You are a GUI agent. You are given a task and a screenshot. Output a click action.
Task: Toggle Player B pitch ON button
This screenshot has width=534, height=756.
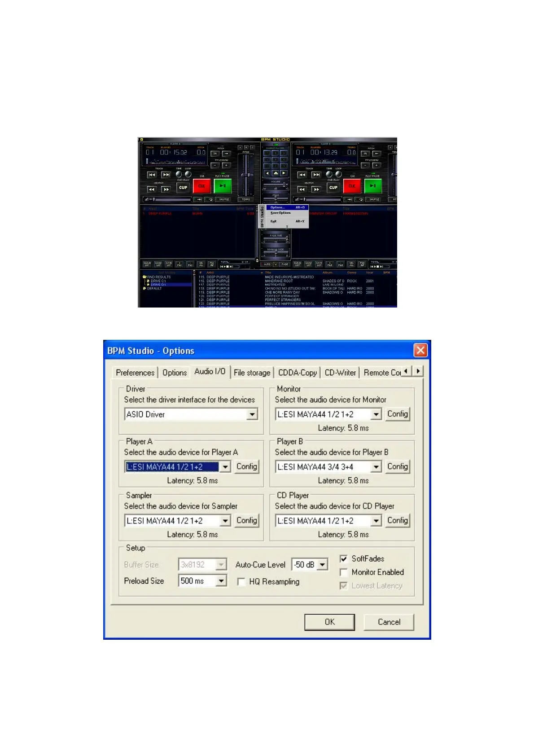coord(366,154)
